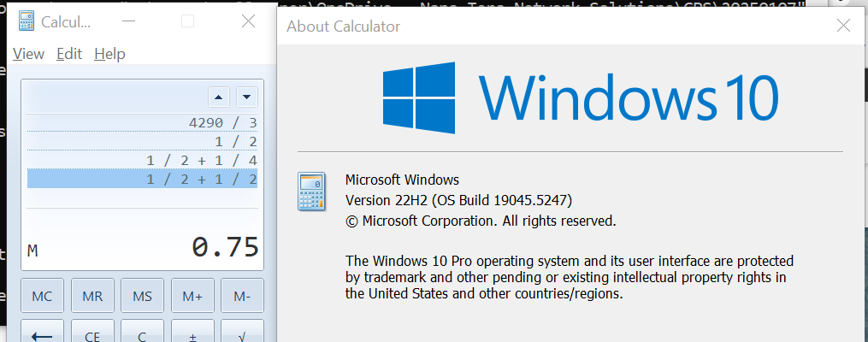Select history entry 4290 / 3
The width and height of the screenshot is (868, 342).
coord(142,123)
